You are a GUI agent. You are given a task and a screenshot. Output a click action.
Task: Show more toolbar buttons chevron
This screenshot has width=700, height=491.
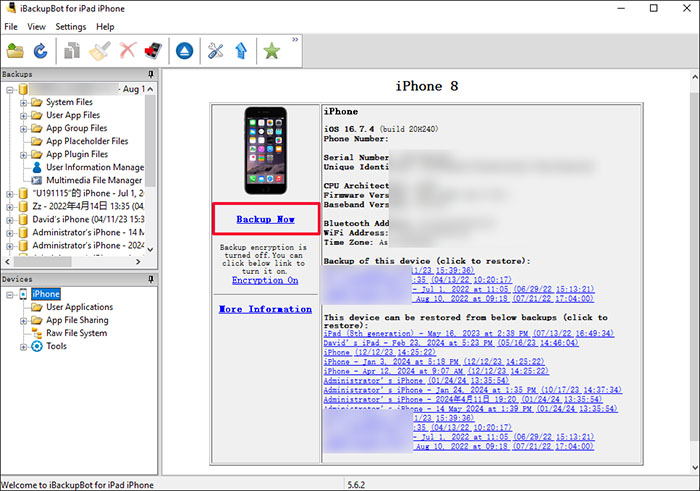click(x=295, y=40)
